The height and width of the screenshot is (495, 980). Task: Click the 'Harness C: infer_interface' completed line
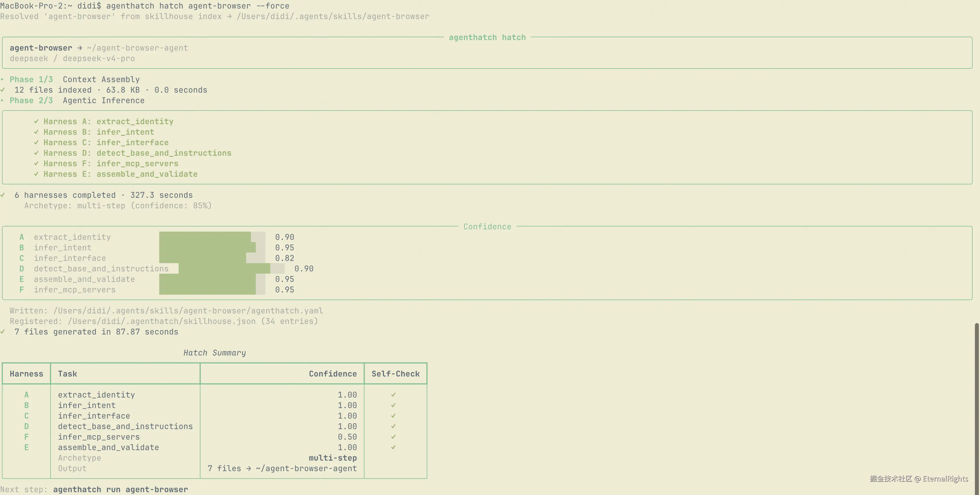[x=106, y=142]
